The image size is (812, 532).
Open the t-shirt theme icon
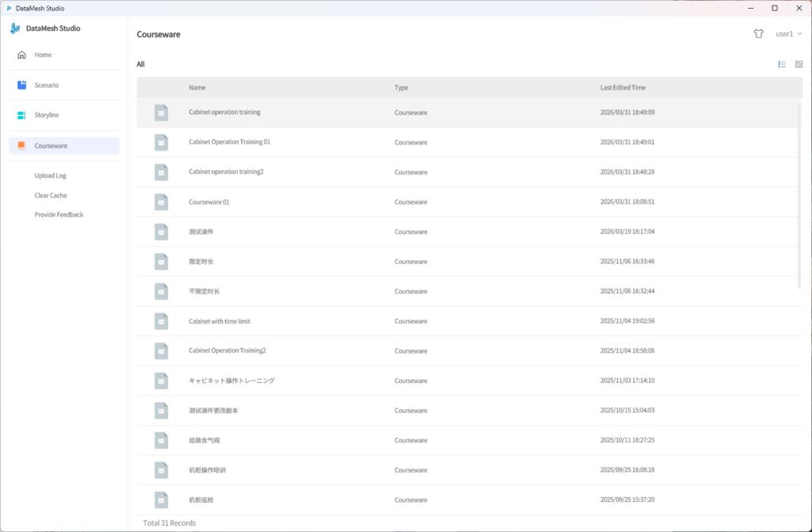pos(758,34)
